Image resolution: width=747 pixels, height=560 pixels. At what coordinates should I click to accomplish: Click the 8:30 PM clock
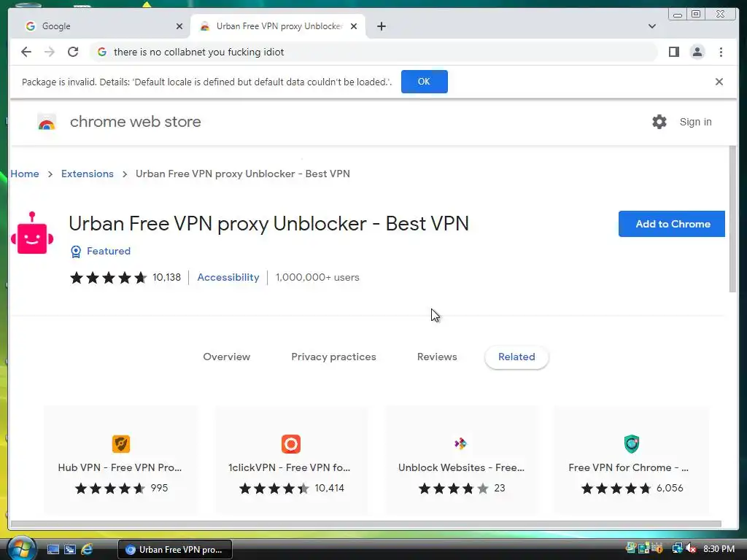point(719,549)
